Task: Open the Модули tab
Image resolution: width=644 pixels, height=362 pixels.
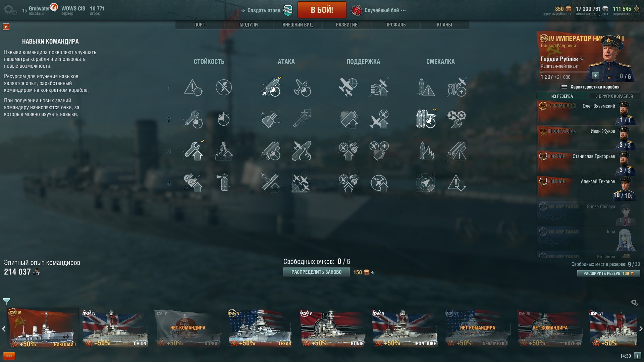Action: click(x=249, y=25)
